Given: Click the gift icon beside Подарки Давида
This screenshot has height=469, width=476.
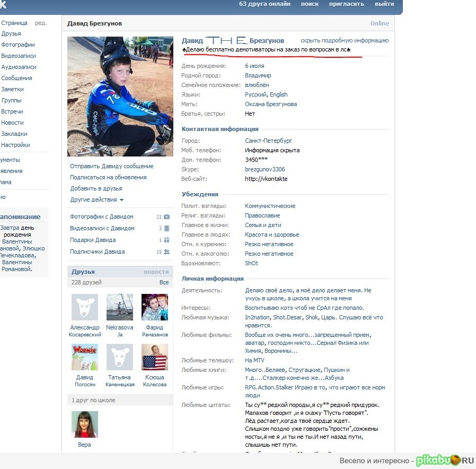Looking at the screenshot, I should 166,240.
